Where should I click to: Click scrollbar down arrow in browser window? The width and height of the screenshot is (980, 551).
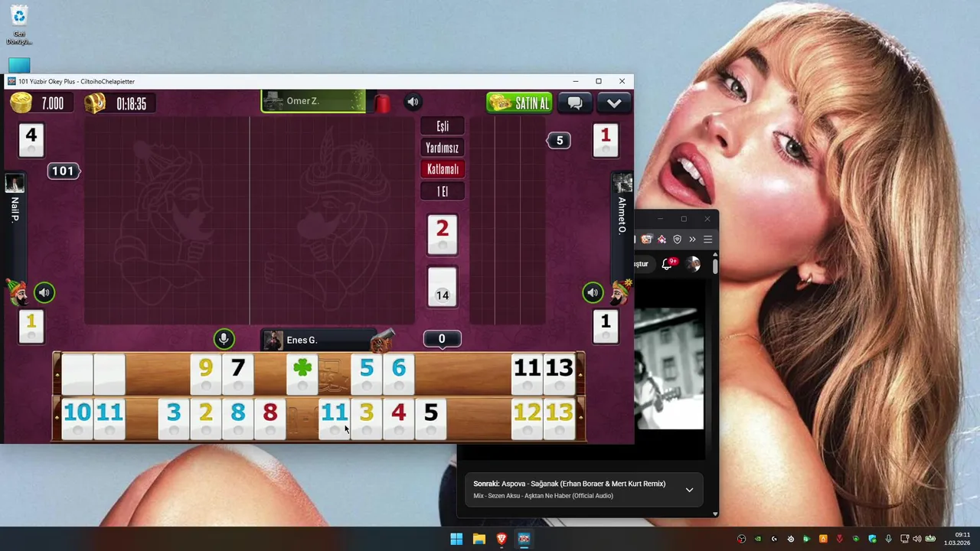(715, 514)
